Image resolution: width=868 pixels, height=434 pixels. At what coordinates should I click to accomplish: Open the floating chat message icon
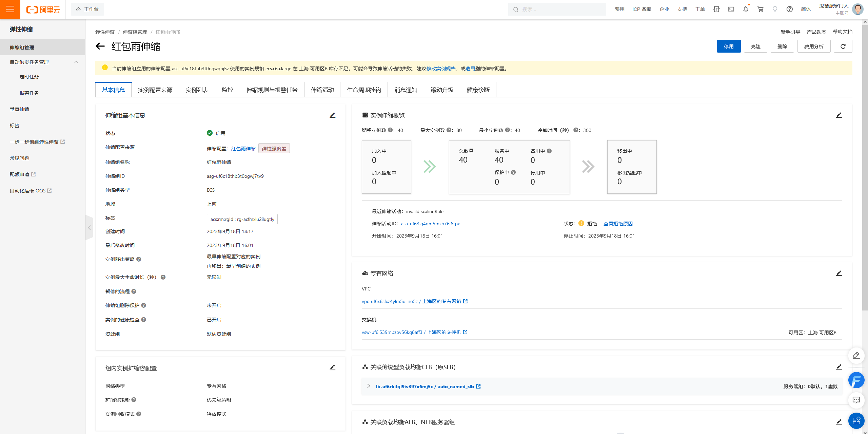[x=856, y=400]
